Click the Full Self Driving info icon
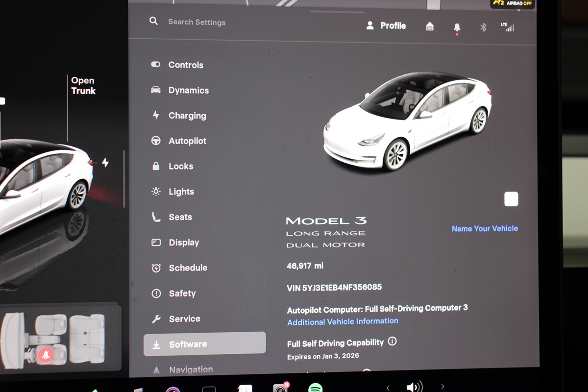This screenshot has width=588, height=392. [392, 342]
